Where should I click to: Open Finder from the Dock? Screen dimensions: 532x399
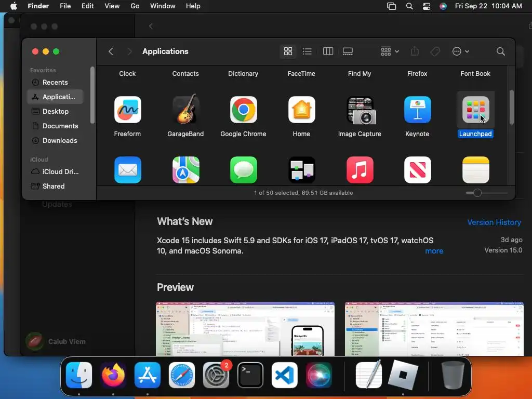[x=79, y=375]
